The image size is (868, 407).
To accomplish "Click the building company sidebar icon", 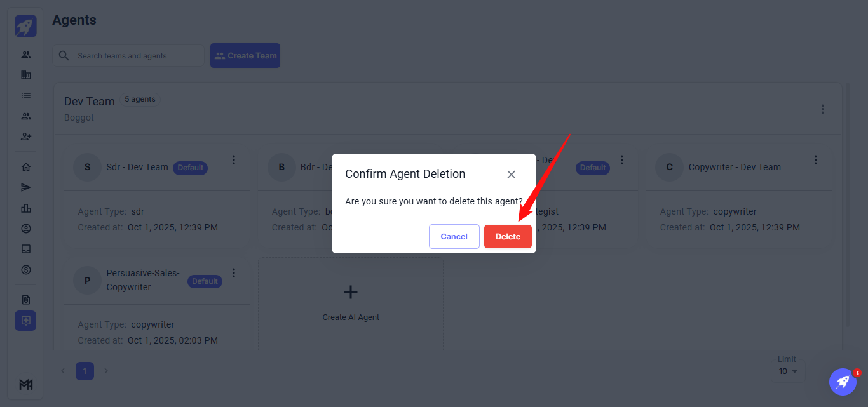I will tap(26, 75).
